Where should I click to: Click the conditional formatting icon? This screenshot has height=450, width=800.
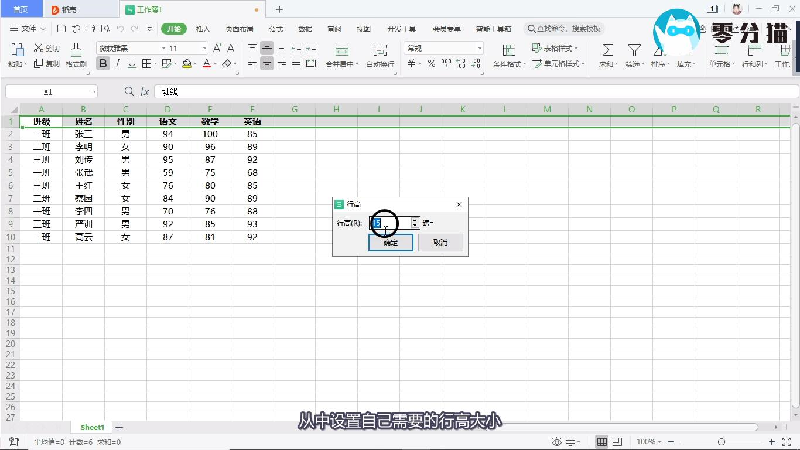pyautogui.click(x=509, y=49)
